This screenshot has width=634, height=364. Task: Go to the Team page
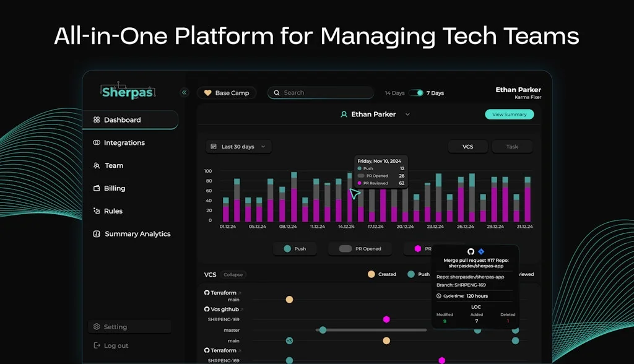pos(113,166)
